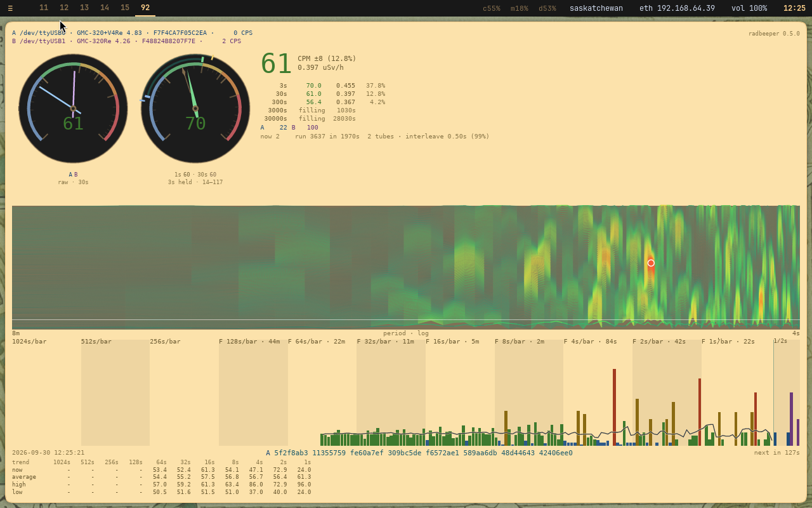Image resolution: width=812 pixels, height=508 pixels.
Task: Click the disk indicator d53%
Action: point(547,8)
